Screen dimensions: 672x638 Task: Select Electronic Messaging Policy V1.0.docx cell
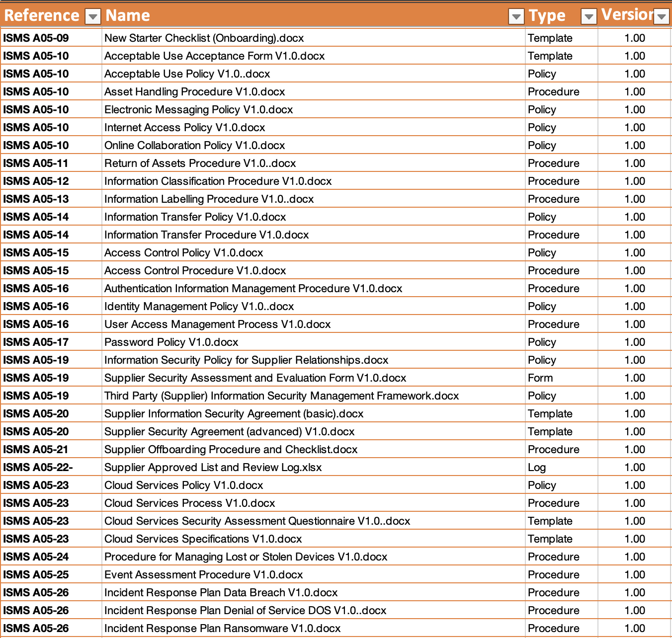[x=314, y=109]
